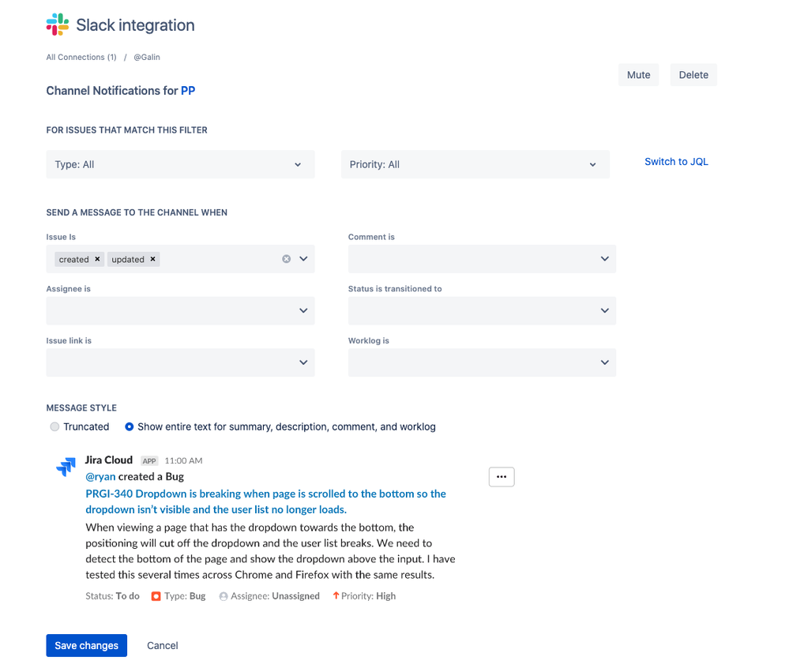Select Show entire text message style
The width and height of the screenshot is (789, 672).
(x=130, y=426)
